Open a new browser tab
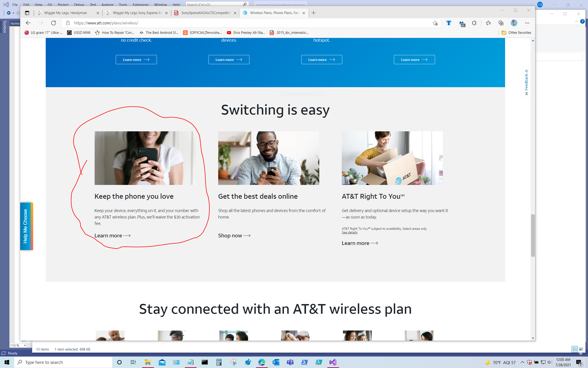Screen dimensions: 588x368 [x=314, y=13]
